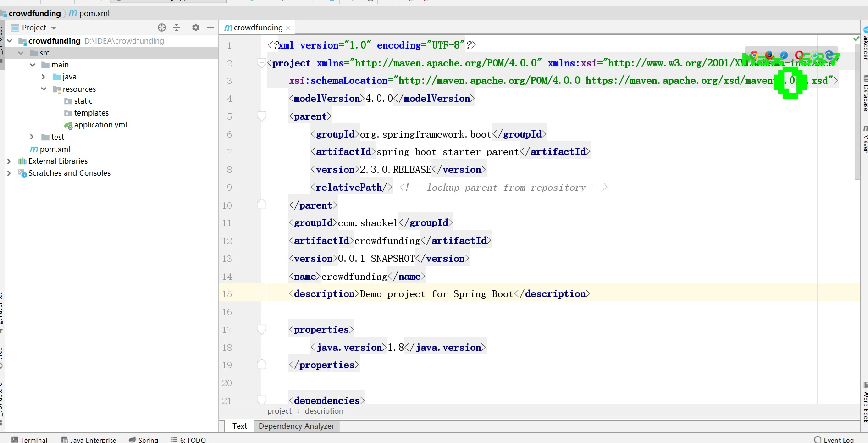Click the fold marker at line 2
Screen dimensions: 868x443
click(262, 63)
